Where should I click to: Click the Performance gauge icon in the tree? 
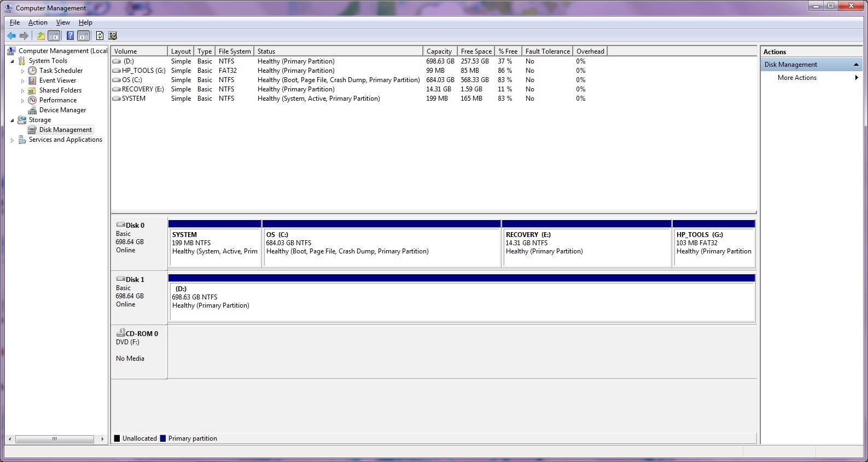click(x=32, y=100)
